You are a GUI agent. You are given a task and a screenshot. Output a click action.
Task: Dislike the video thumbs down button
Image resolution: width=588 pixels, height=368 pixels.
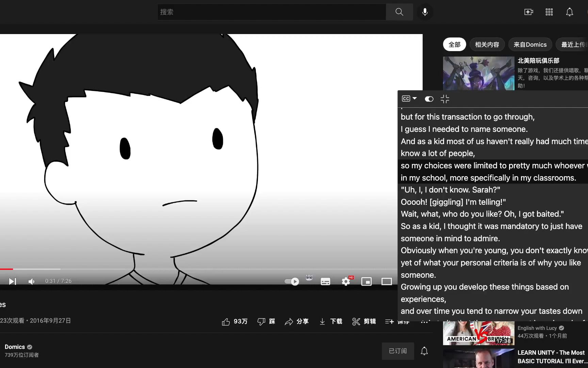(x=266, y=321)
